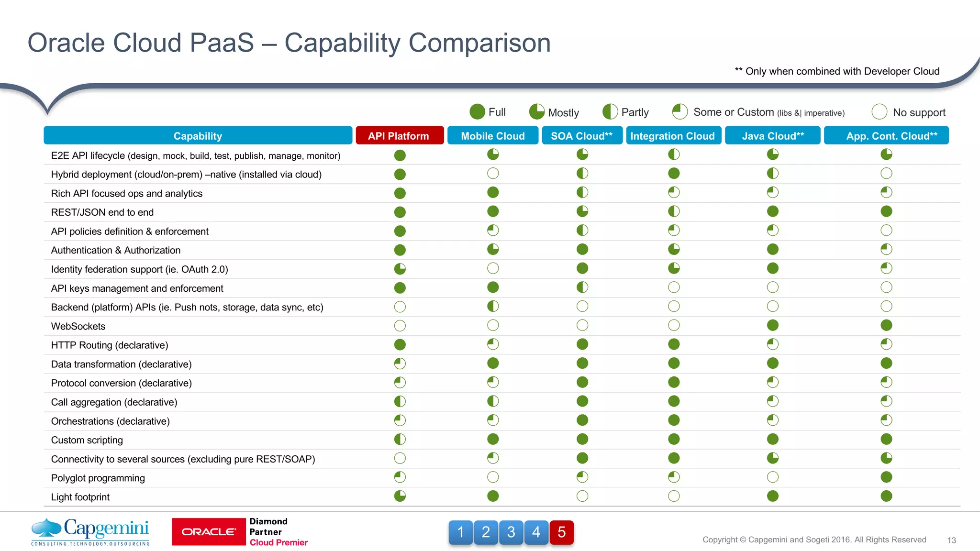Viewport: 980px width, 551px height.
Task: Click the App. Cont. Cloud header
Action: coord(886,136)
